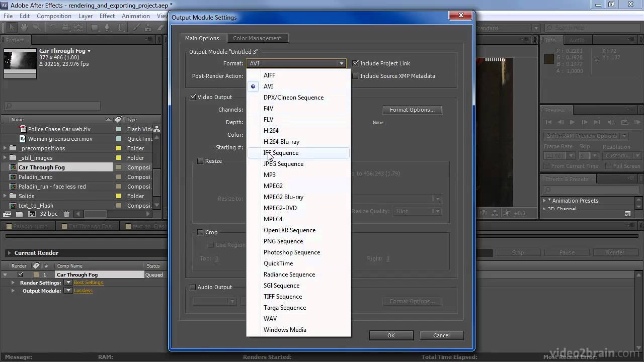This screenshot has height=362, width=644.
Task: Select the Rectangle shape tool
Action: (95, 28)
